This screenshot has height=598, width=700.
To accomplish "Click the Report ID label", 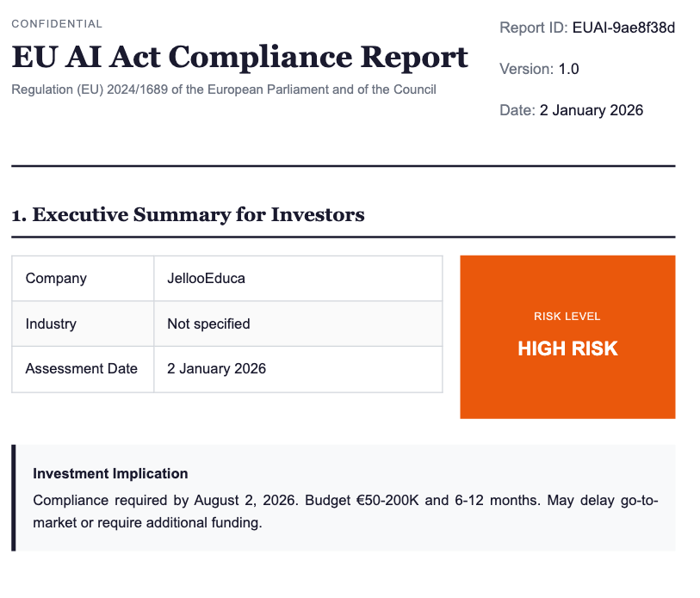I will [x=533, y=28].
